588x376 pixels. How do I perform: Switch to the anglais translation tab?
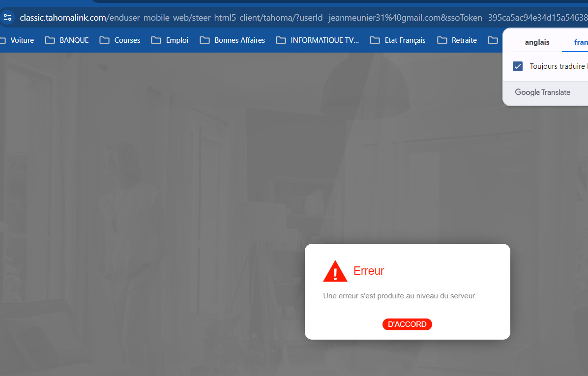[x=537, y=42]
